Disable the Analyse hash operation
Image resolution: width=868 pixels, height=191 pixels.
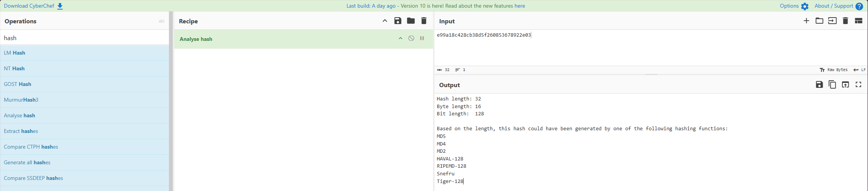tap(411, 38)
